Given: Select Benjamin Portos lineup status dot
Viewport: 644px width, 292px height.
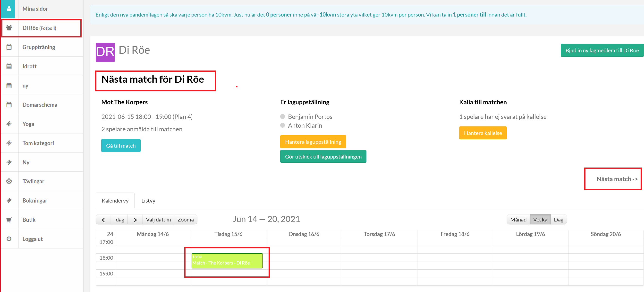Looking at the screenshot, I should pyautogui.click(x=282, y=117).
